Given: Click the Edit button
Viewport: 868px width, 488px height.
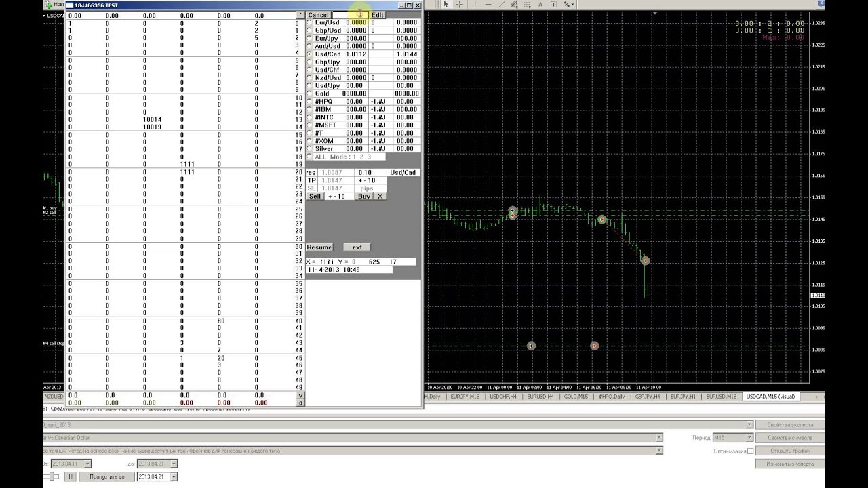Looking at the screenshot, I should (x=377, y=15).
